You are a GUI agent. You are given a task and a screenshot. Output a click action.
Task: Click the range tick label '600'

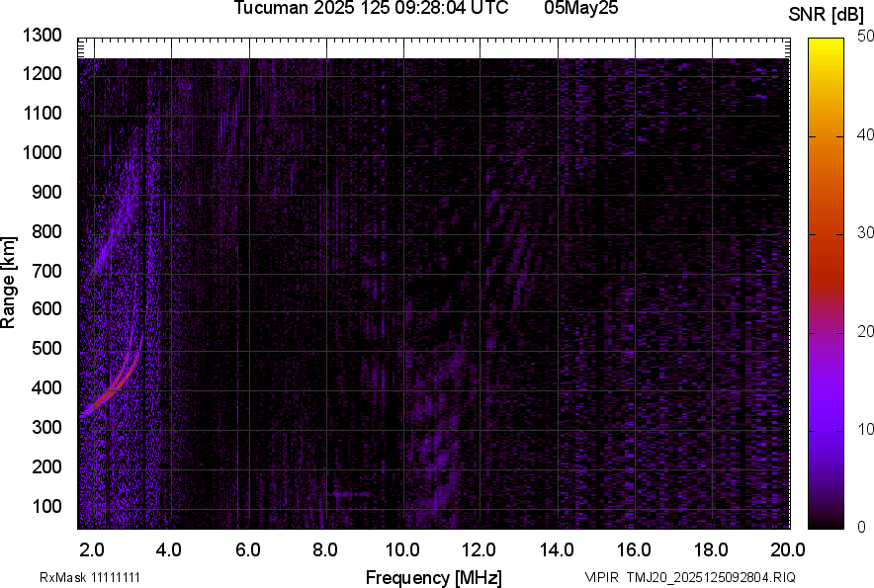coord(46,308)
